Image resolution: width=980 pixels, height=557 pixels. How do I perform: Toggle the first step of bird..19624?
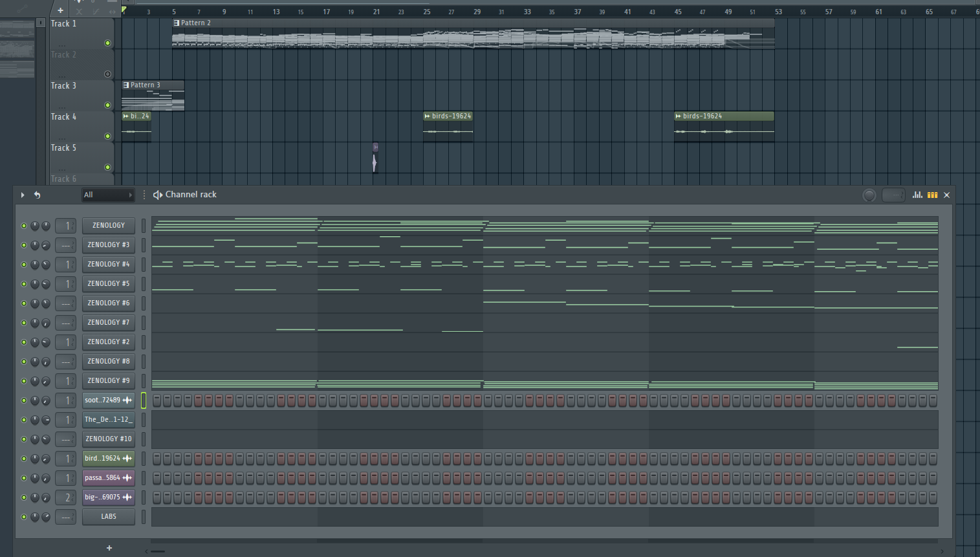pyautogui.click(x=157, y=459)
